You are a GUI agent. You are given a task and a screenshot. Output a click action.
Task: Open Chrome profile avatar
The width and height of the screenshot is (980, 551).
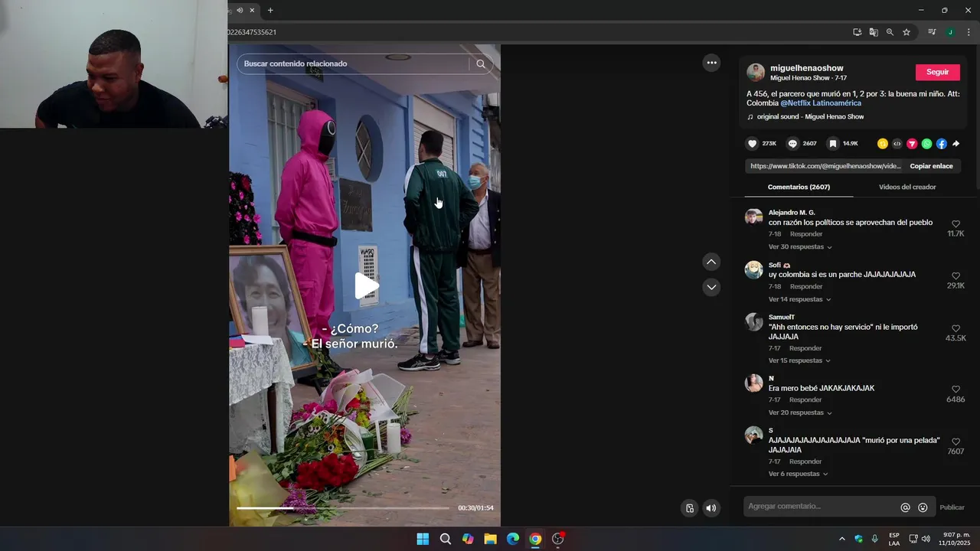click(950, 32)
